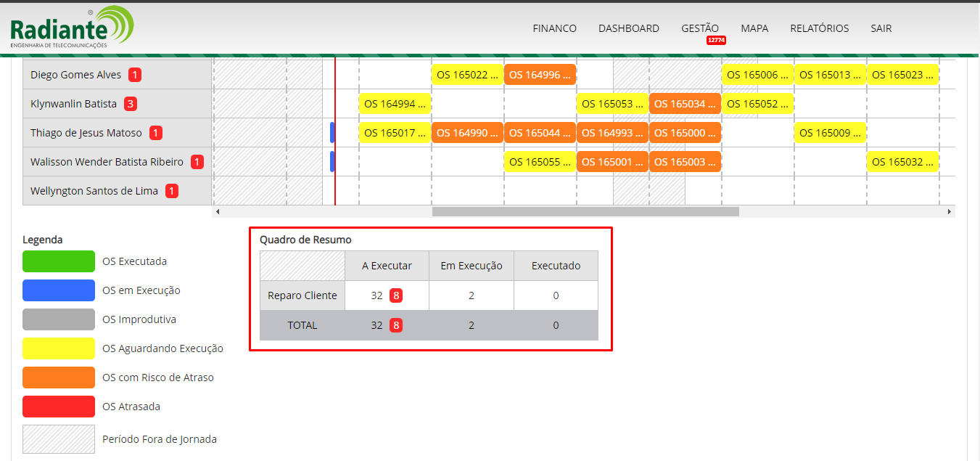Click blue in-execution marker on Thiago's row
The width and height of the screenshot is (980, 461).
(332, 133)
